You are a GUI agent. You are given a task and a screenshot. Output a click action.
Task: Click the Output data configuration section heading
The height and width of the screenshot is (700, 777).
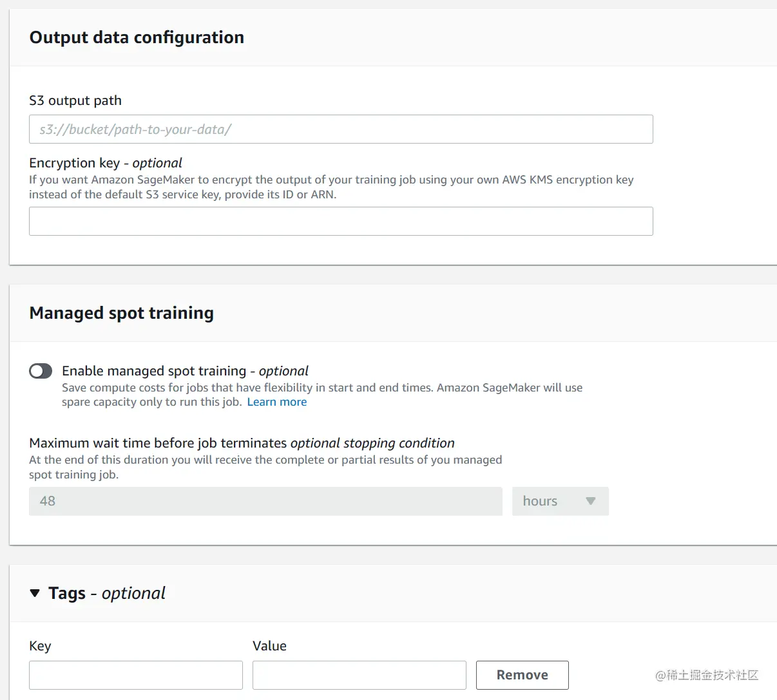(137, 37)
